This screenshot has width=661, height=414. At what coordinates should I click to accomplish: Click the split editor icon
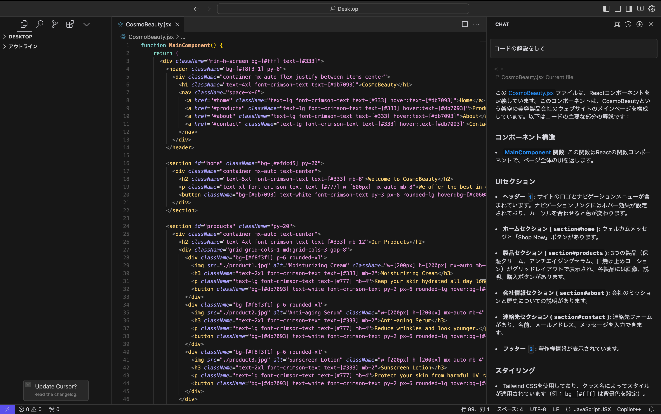463,22
